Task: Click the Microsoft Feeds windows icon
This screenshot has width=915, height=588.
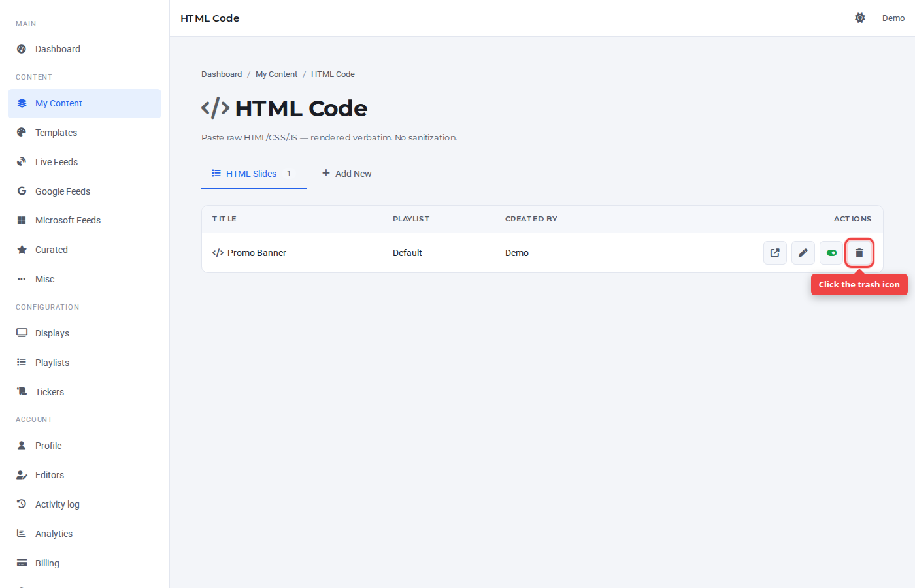Action: point(22,220)
